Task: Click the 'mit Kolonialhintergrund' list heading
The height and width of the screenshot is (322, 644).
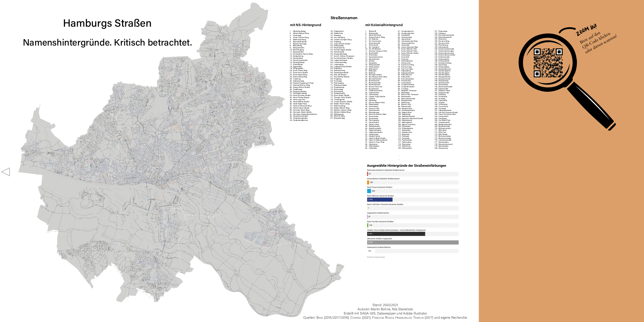Action: (384, 25)
